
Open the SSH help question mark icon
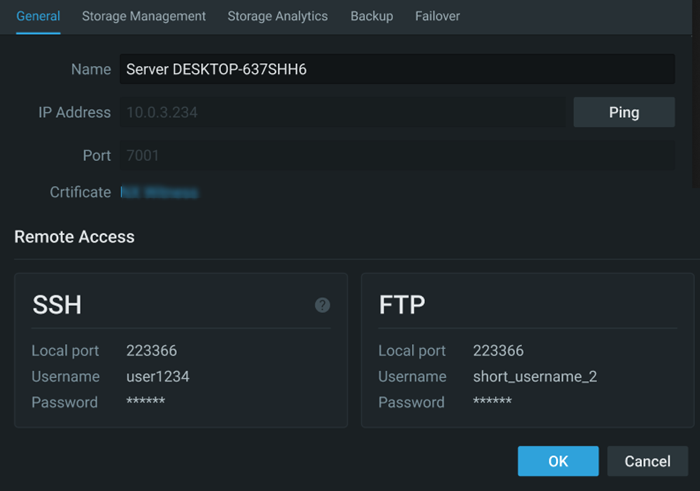(x=322, y=305)
